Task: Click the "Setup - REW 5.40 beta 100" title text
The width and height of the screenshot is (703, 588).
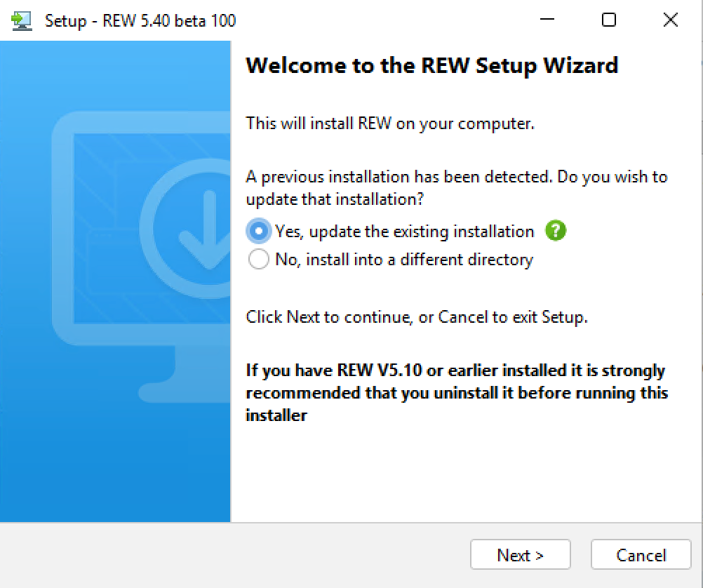Action: 140,20
